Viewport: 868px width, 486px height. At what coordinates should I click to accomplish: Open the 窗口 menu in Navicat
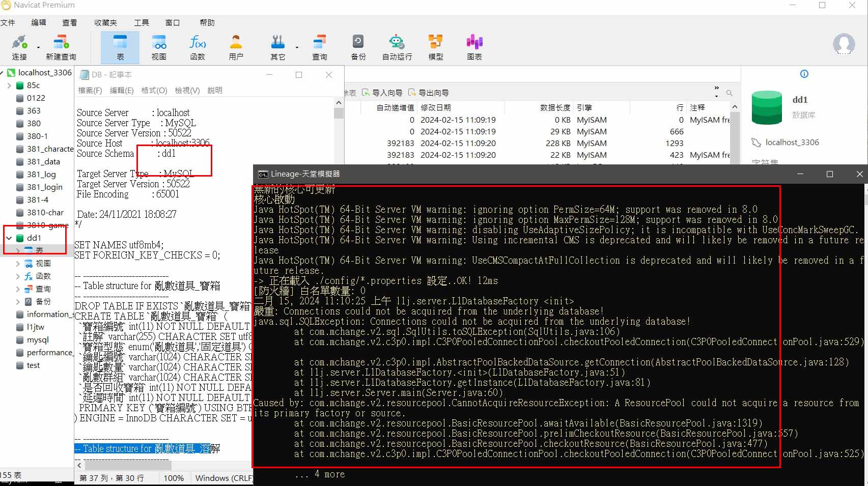[173, 22]
